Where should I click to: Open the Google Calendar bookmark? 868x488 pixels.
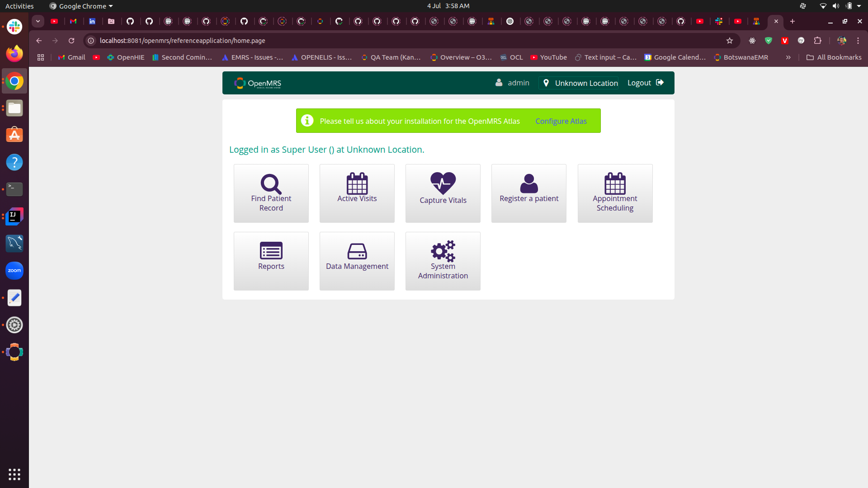(x=675, y=57)
